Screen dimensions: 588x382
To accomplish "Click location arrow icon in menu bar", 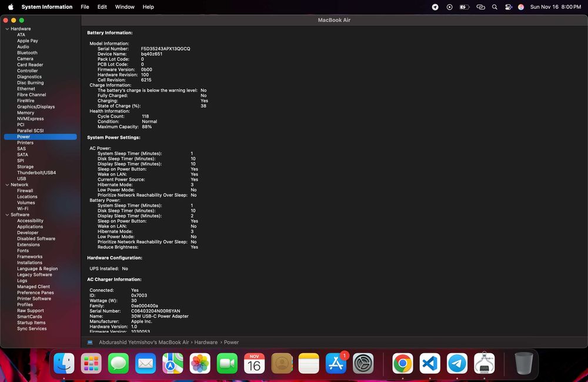I will [435, 6].
